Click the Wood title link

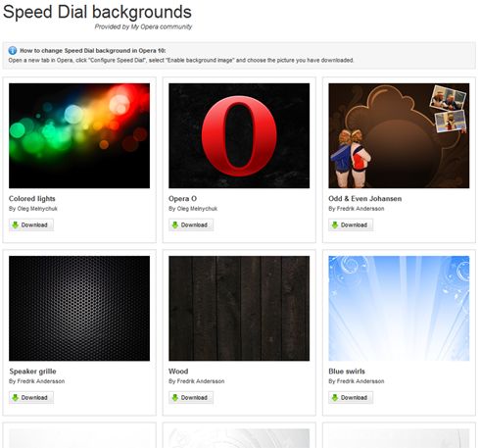178,372
